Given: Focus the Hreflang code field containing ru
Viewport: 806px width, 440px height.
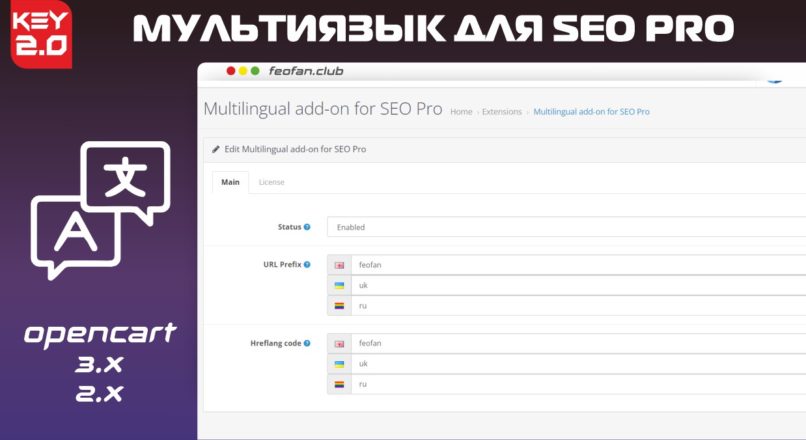Looking at the screenshot, I should point(579,384).
